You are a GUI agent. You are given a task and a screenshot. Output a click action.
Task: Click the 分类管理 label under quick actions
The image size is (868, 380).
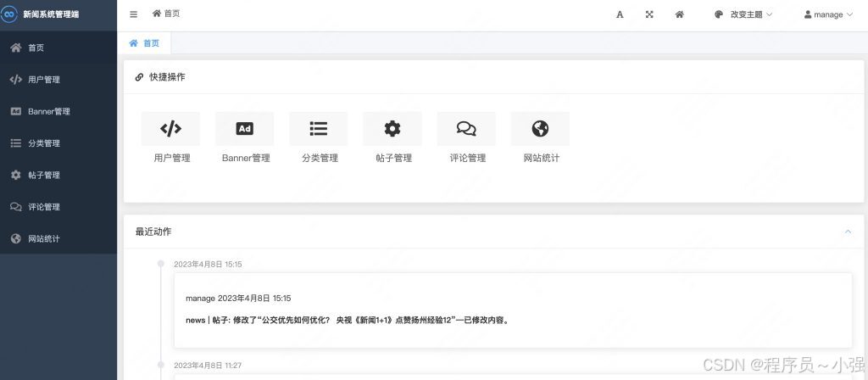320,158
